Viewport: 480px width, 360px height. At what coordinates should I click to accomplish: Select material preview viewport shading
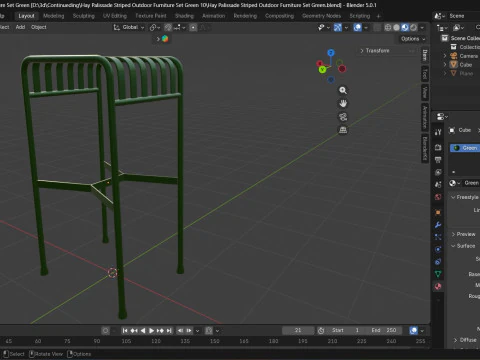tap(405, 27)
